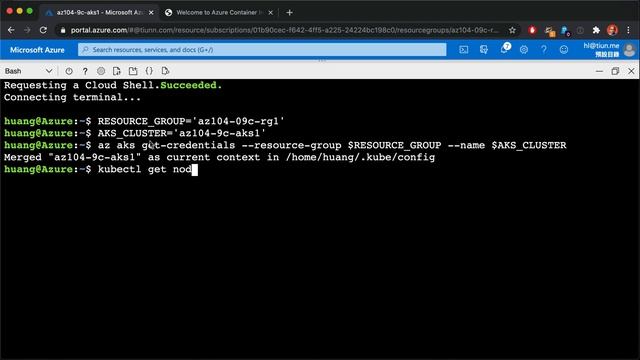Screen dimensions: 640x360
Task: Open Chrome three-dot menu
Action: pyautogui.click(x=628, y=30)
